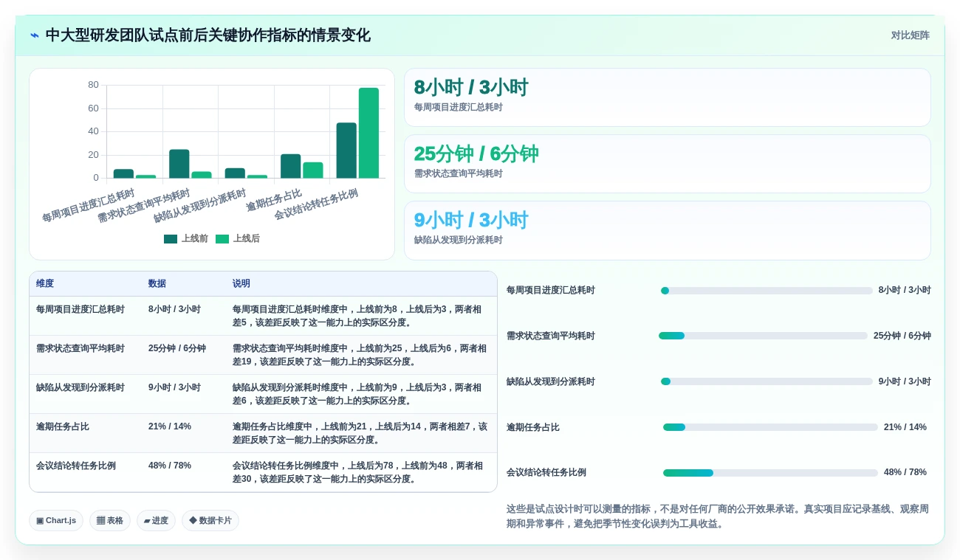The height and width of the screenshot is (560, 960).
Task: Click table cell 需求状态查询平均耗时 in 维度 column
Action: [x=80, y=348]
